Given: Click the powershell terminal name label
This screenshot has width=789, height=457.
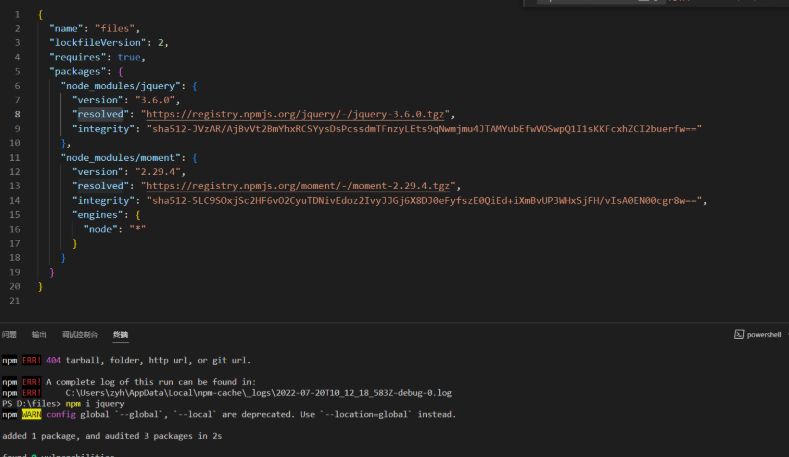Looking at the screenshot, I should coord(763,335).
